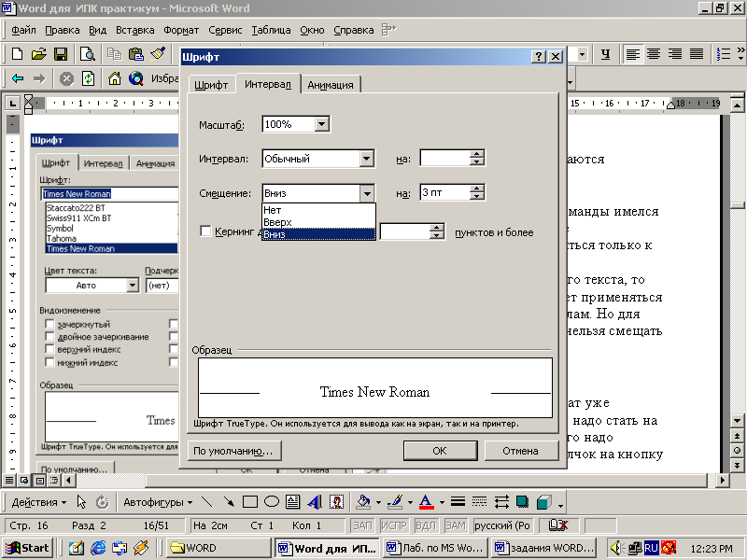Open the Font Color dropdown arrow

point(442,502)
